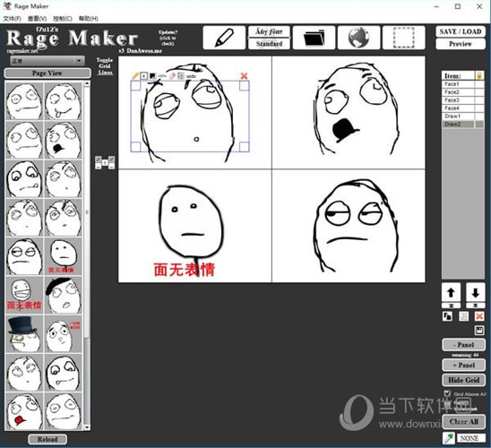This screenshot has height=448, width=491.
Task: Pick the poker face thumbnail with red caption
Action: (x=63, y=256)
